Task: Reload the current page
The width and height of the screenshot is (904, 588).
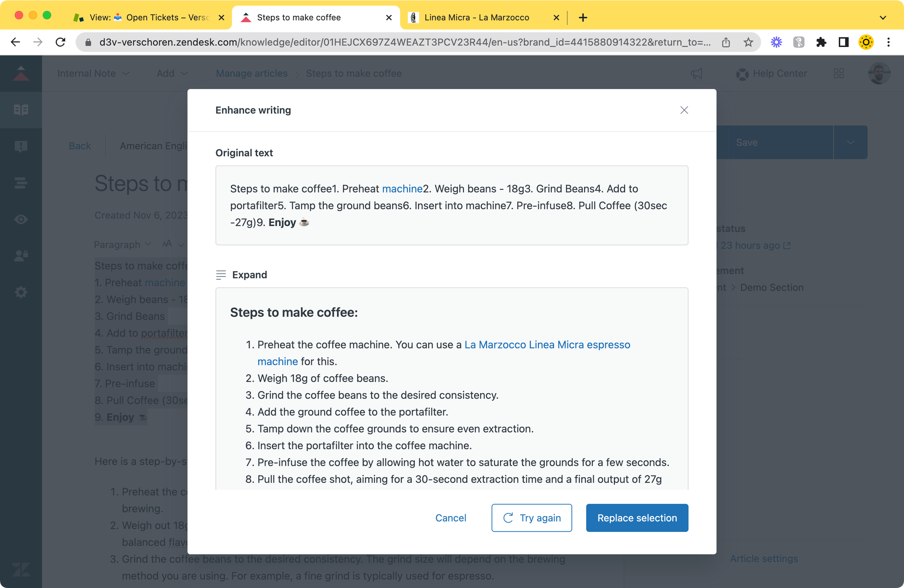Action: tap(61, 42)
